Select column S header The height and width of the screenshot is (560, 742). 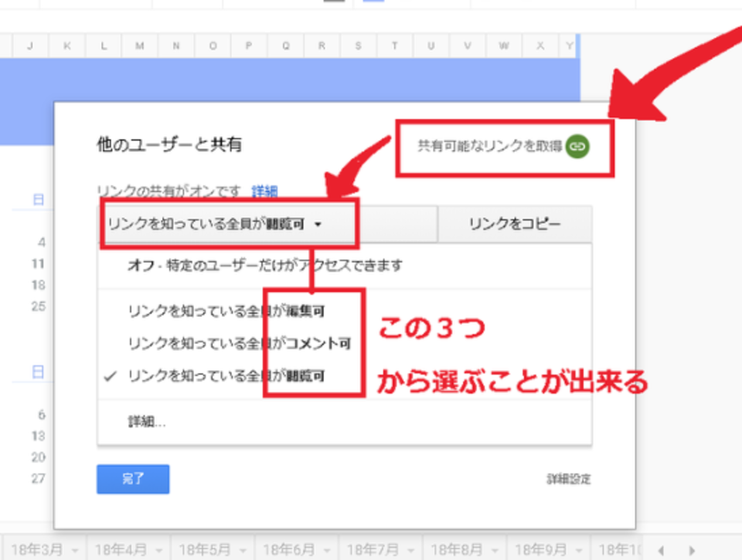coord(358,46)
